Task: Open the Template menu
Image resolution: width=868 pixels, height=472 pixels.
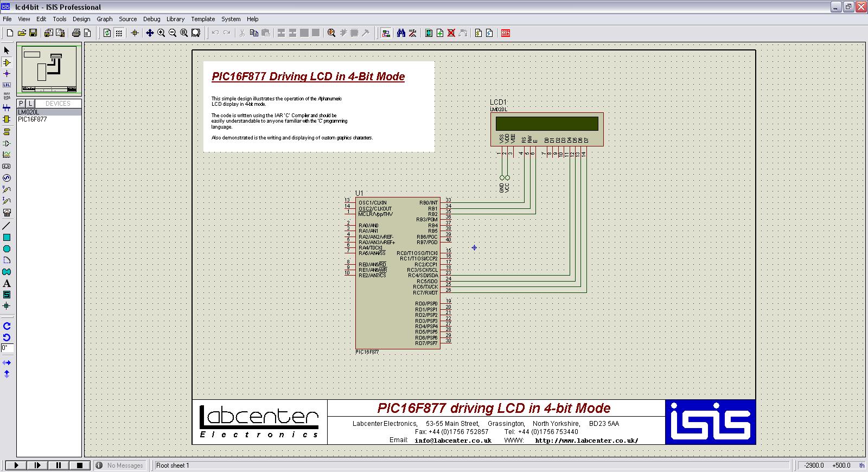Action: [x=203, y=19]
